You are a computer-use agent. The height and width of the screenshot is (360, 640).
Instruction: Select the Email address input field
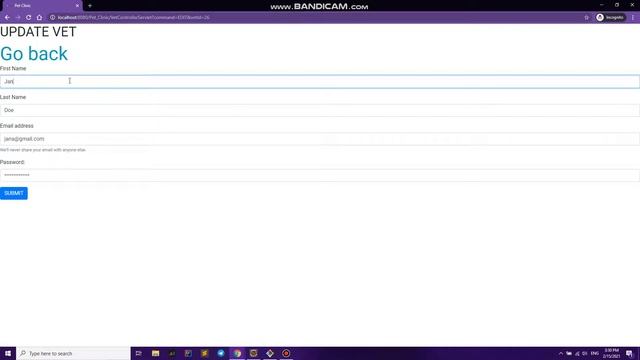(320, 139)
